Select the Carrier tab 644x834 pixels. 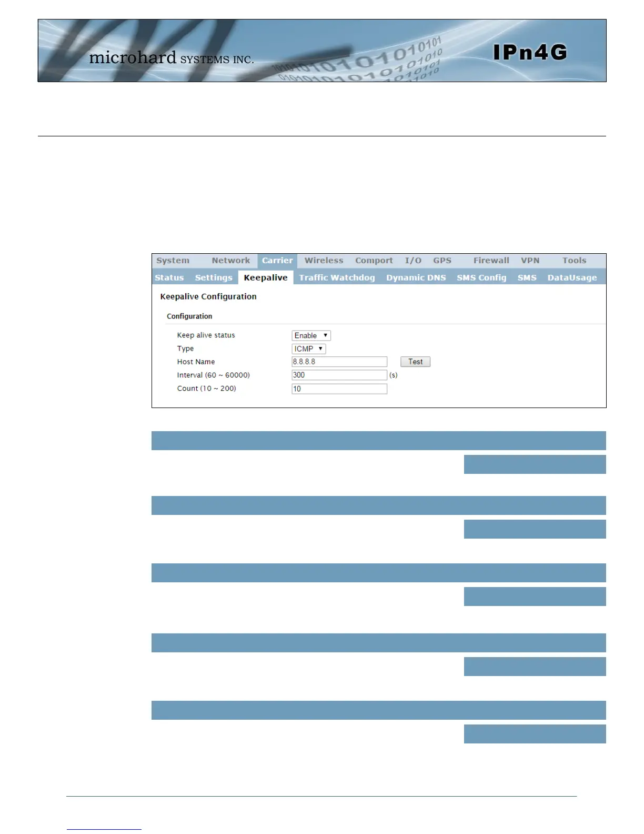[x=277, y=261]
